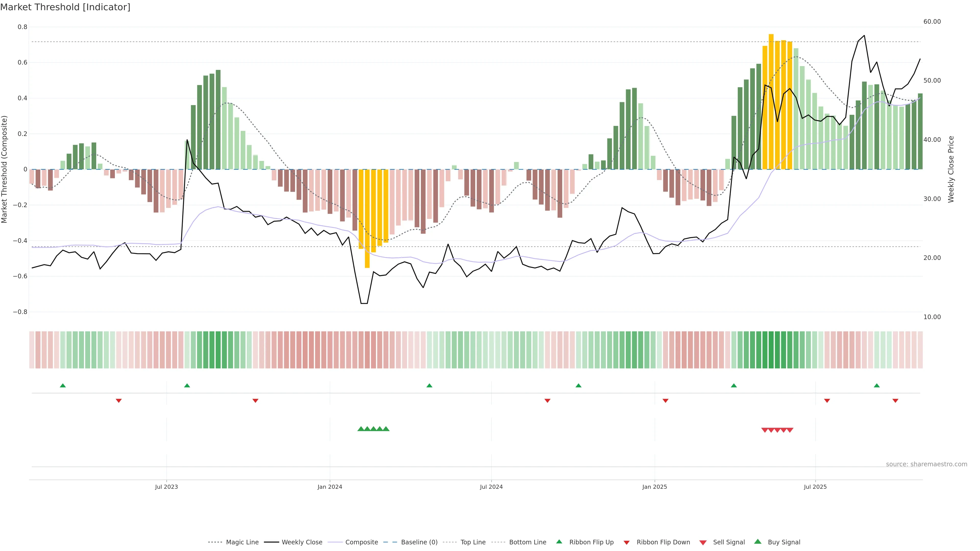
Task: Click the Market Threshold [Indicator] title
Action: (65, 7)
